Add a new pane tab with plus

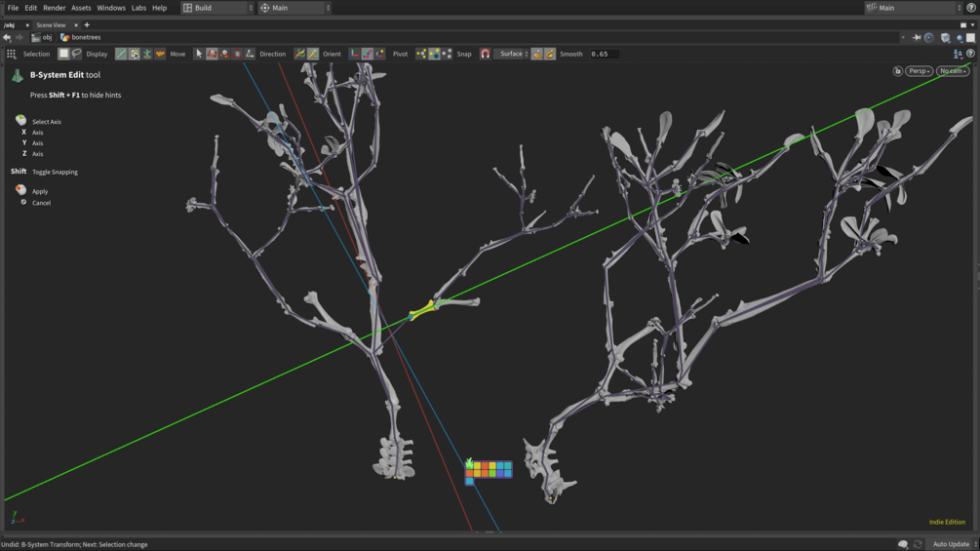[x=87, y=25]
